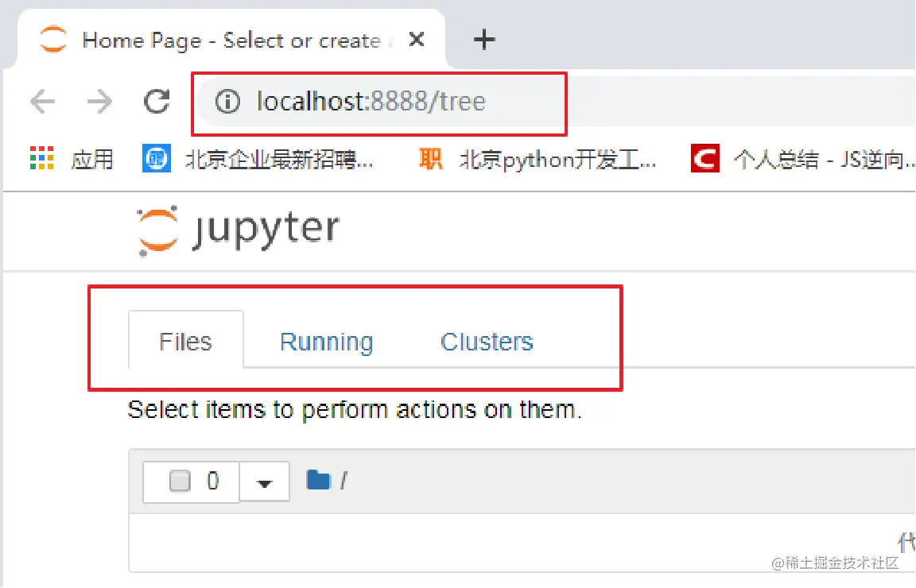This screenshot has width=916, height=588.
Task: Expand the selection dropdown arrow
Action: point(265,482)
